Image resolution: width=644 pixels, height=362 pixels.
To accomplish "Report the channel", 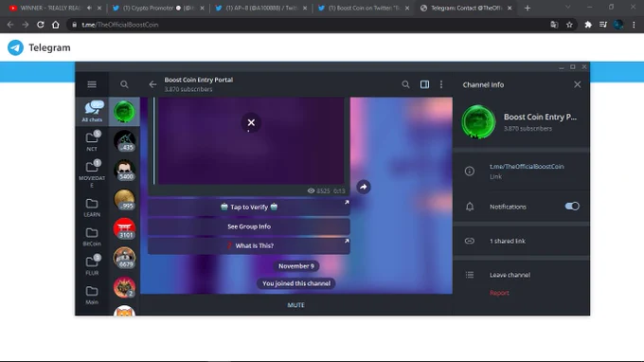I will 499,293.
